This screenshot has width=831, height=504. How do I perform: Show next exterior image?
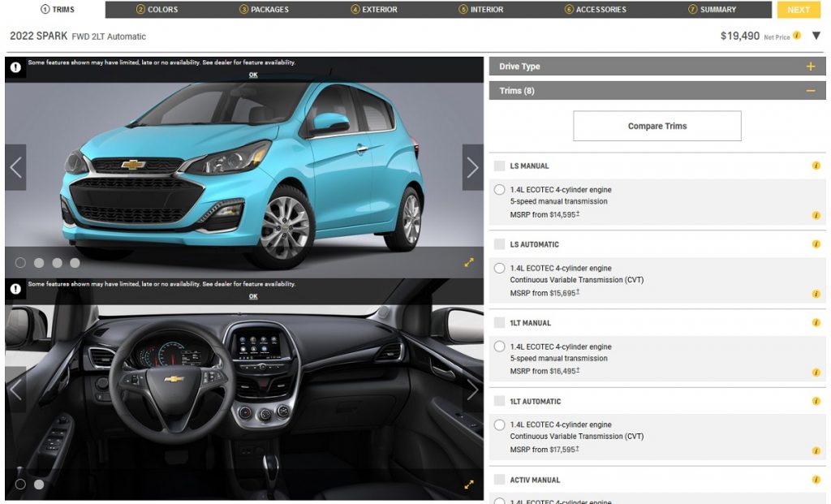point(473,167)
